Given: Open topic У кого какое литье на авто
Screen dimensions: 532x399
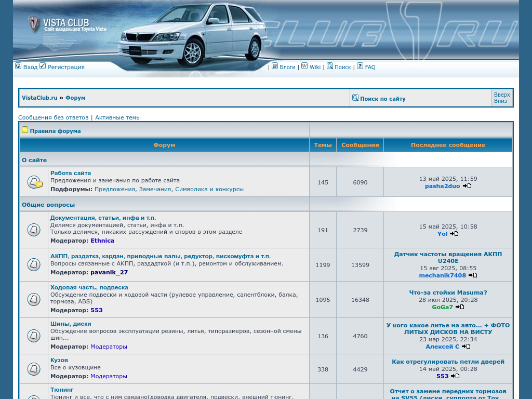Looking at the screenshot, I should point(448,328).
